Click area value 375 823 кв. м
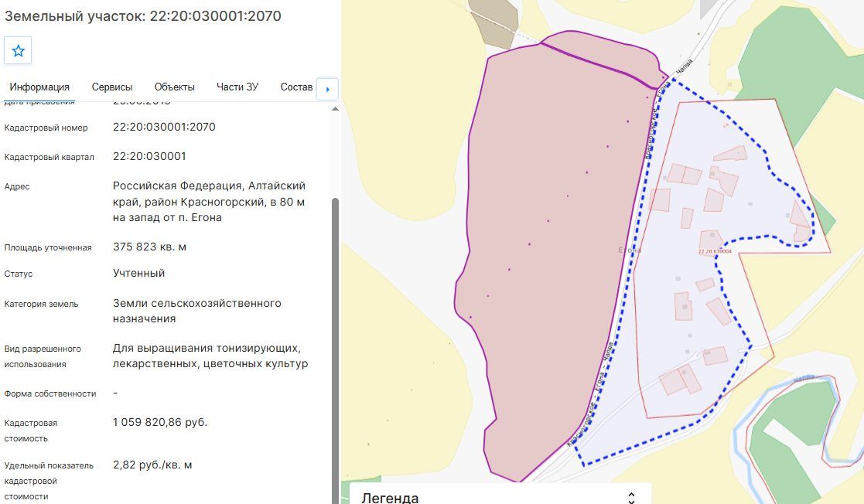The width and height of the screenshot is (864, 504). (149, 247)
